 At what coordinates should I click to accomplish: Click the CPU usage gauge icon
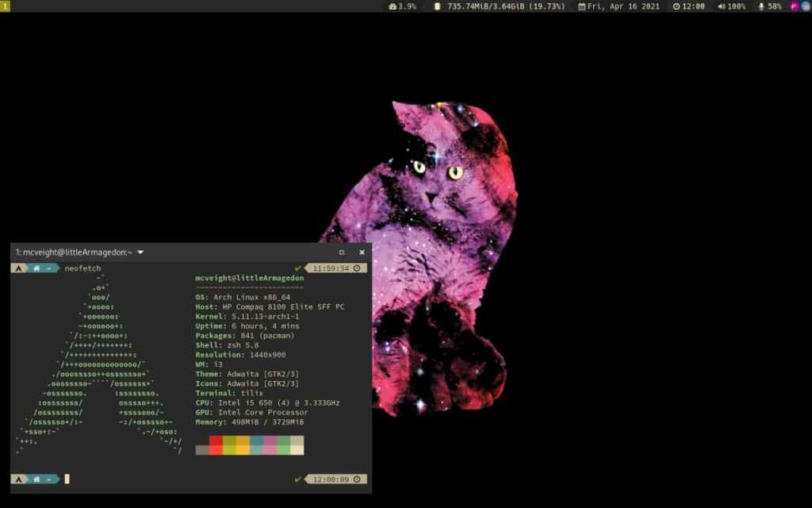pyautogui.click(x=393, y=6)
